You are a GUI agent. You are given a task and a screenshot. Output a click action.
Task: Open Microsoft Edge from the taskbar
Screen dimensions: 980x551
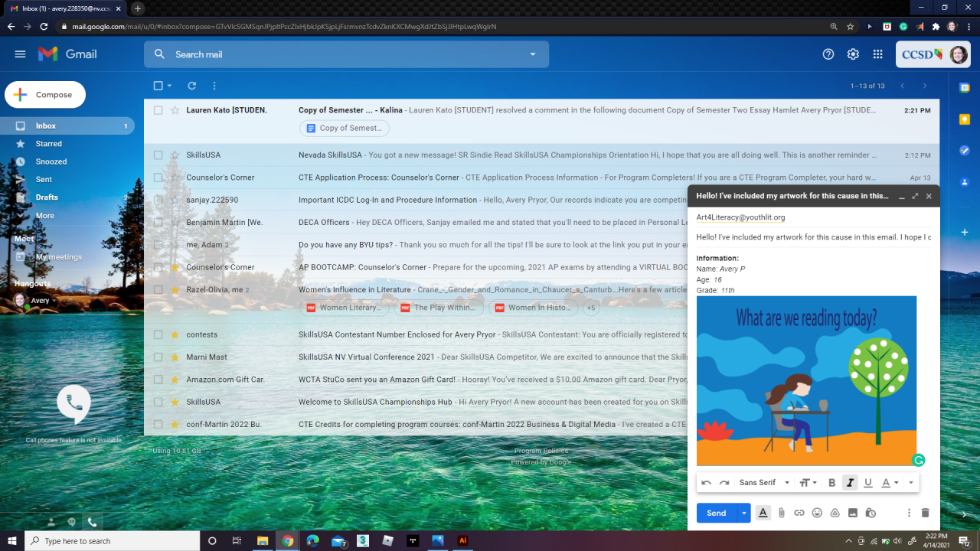coord(312,540)
